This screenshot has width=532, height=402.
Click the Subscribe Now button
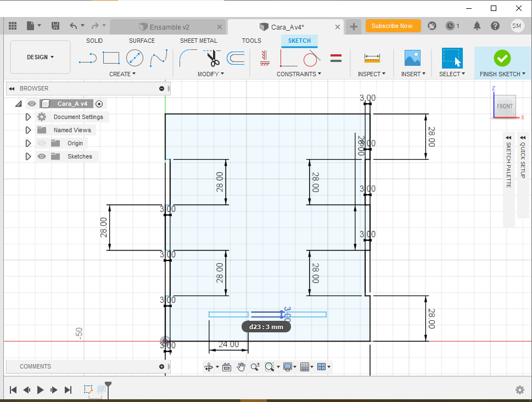tap(393, 26)
